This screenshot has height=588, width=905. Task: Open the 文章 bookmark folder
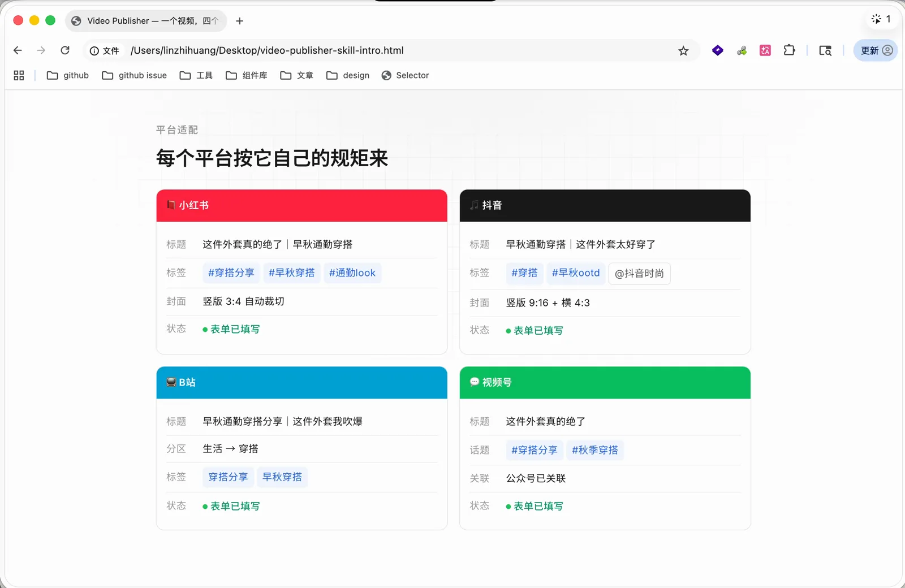(x=296, y=75)
